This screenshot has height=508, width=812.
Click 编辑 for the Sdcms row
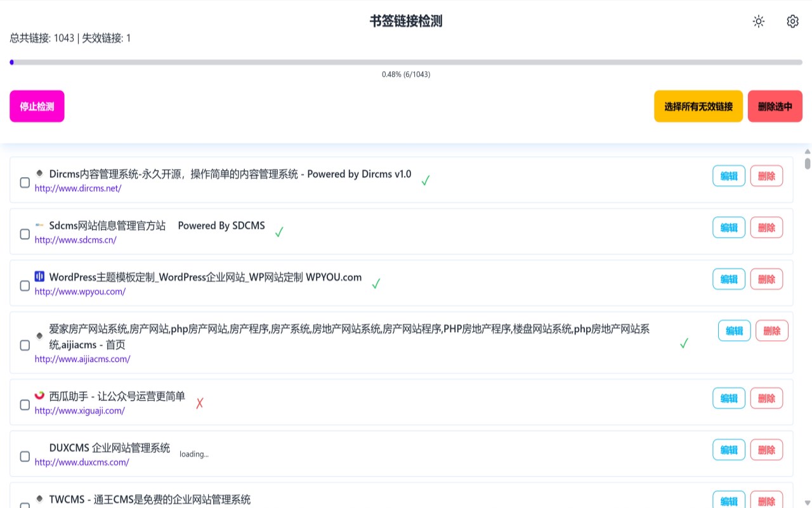pos(729,227)
